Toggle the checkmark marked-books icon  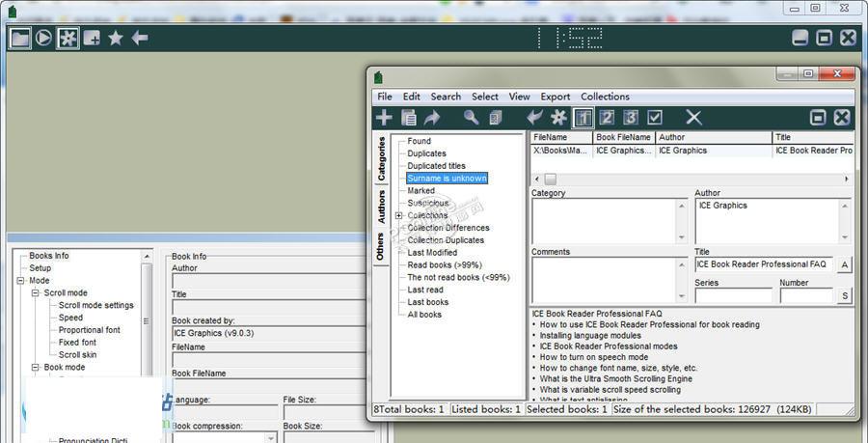[655, 118]
